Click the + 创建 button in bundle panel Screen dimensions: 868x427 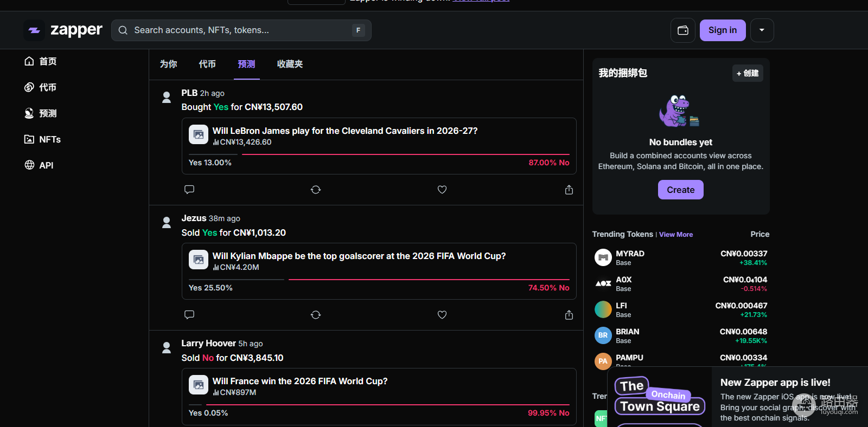[x=748, y=73]
